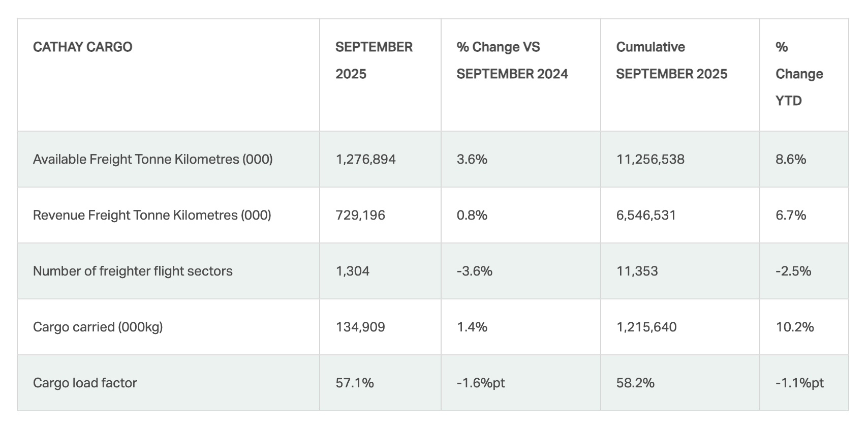Viewport: 868px width, 427px height.
Task: Click the -1.6%pt change cell
Action: coord(481,383)
